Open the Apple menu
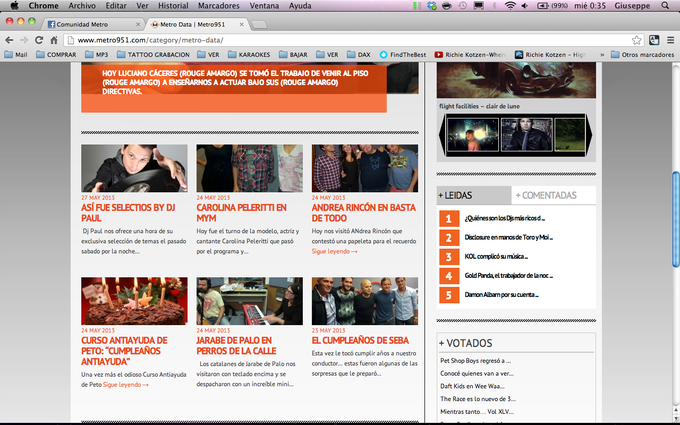680x425 pixels. point(14,6)
